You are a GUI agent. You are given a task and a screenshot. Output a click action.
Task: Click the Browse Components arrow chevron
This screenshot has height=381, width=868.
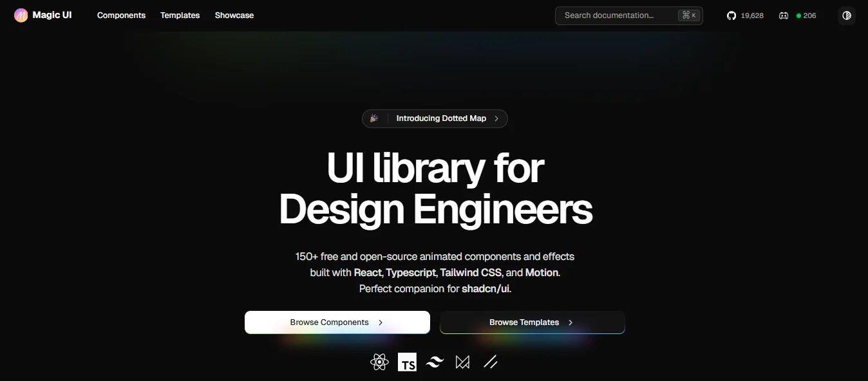point(381,322)
